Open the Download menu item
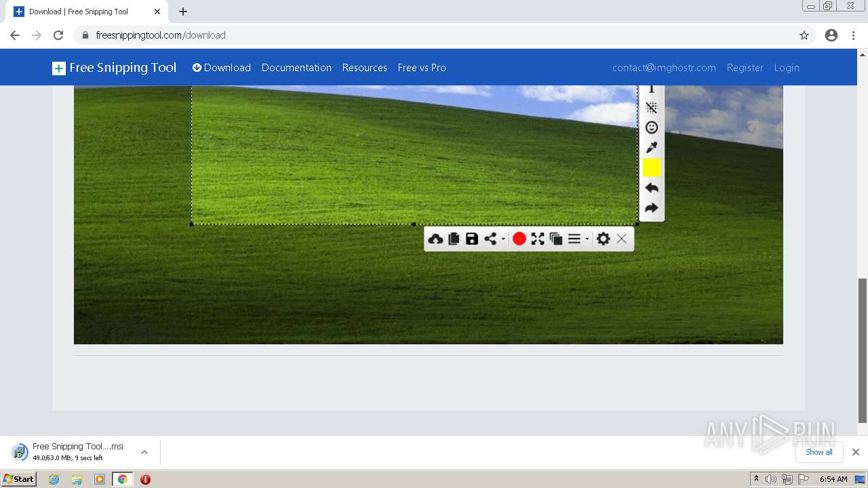The image size is (868, 488). click(x=222, y=68)
